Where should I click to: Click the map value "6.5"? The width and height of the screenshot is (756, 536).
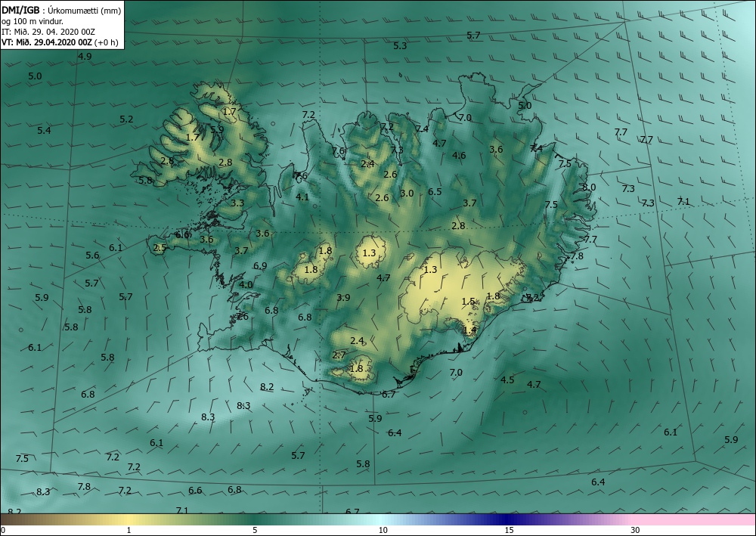tap(435, 192)
